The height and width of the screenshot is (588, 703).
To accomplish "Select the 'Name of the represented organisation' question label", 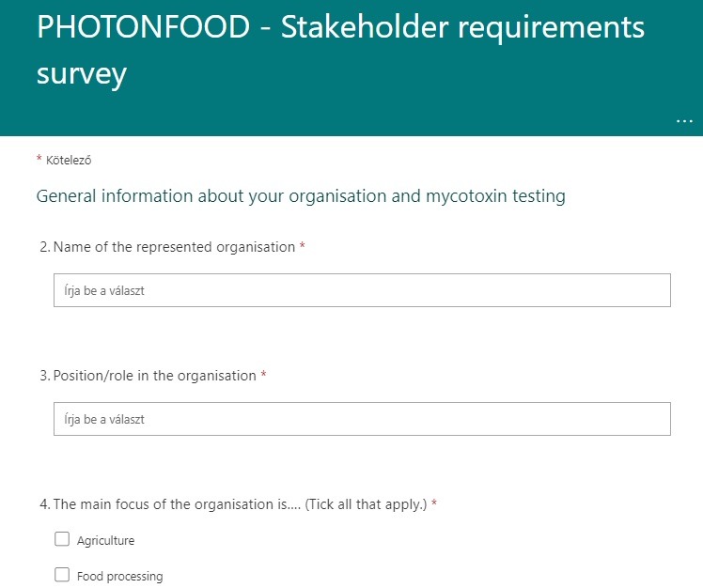I will [x=174, y=247].
